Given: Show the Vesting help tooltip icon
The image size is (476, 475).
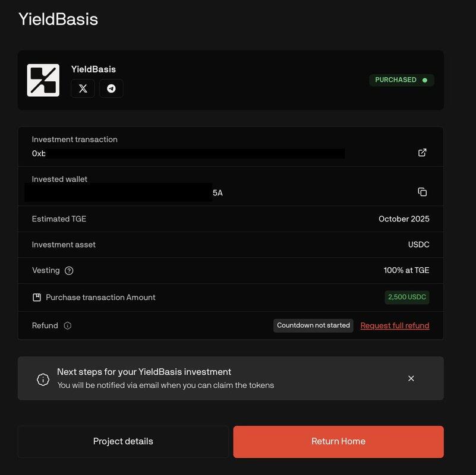Looking at the screenshot, I should pyautogui.click(x=69, y=271).
